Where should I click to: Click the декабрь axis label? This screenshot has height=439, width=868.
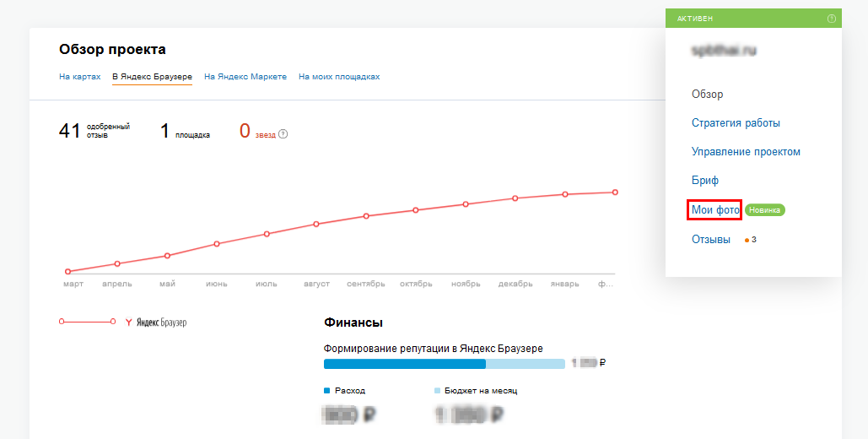(515, 284)
